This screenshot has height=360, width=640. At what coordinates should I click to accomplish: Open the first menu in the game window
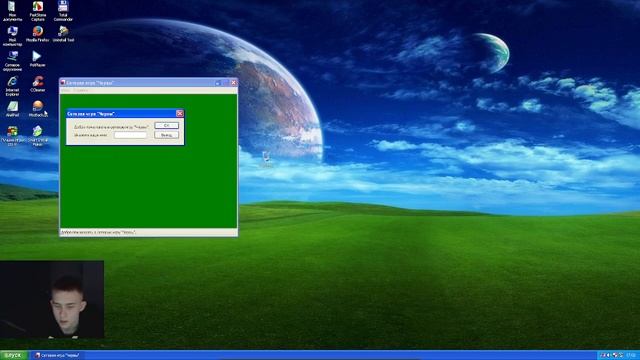click(66, 91)
